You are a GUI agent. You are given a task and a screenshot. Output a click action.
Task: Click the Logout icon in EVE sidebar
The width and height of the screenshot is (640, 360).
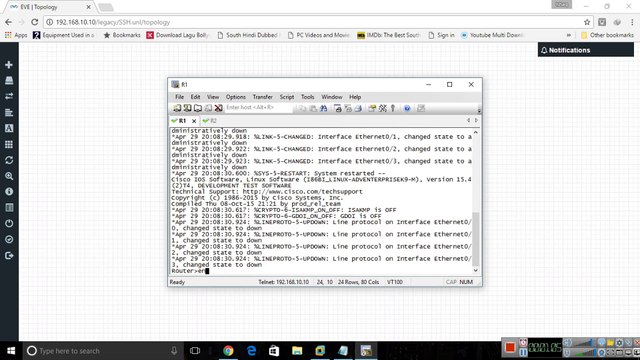[9, 256]
